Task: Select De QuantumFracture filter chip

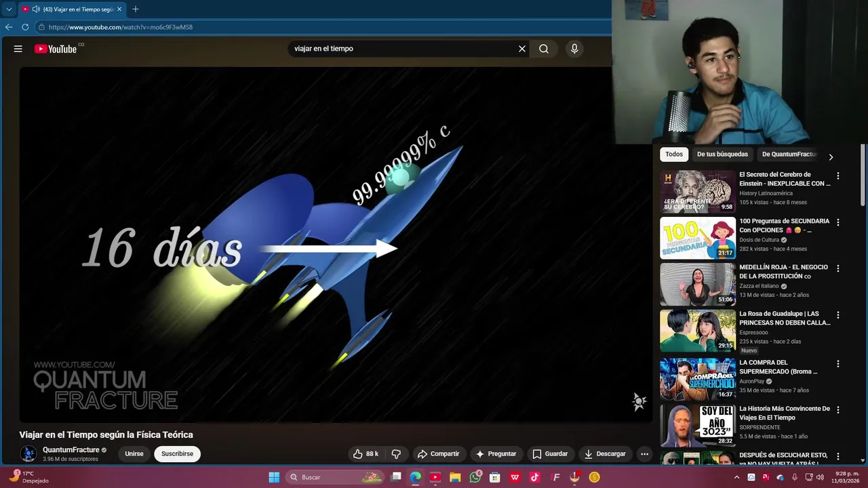Action: click(x=788, y=155)
